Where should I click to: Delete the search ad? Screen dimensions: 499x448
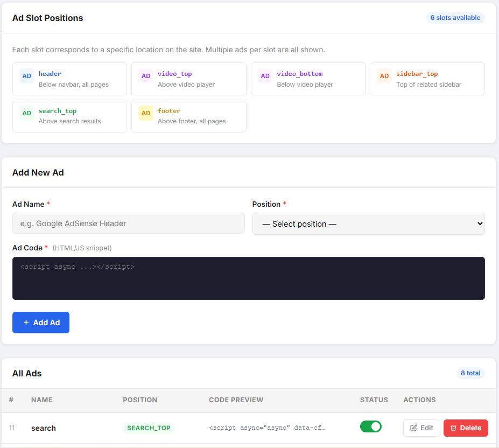click(466, 428)
